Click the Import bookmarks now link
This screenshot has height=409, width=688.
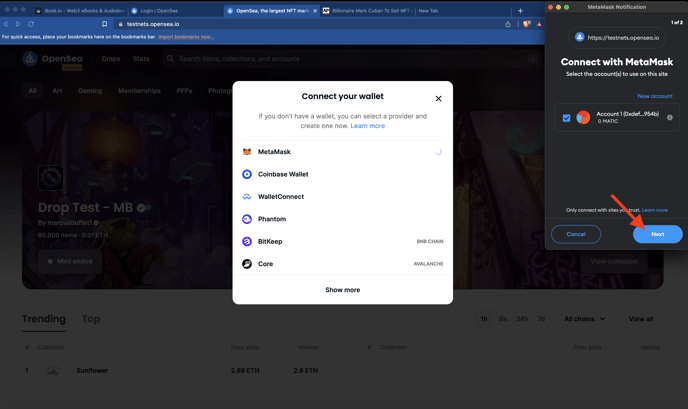186,37
